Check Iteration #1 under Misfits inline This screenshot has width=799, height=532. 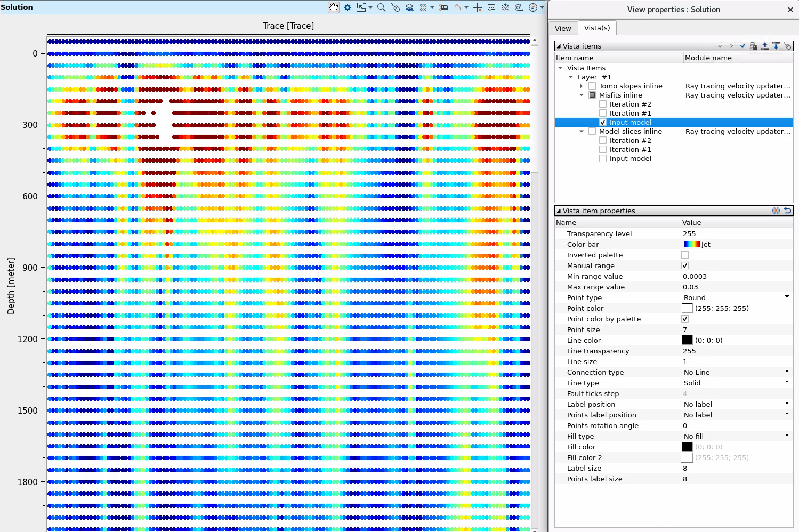[x=603, y=113]
